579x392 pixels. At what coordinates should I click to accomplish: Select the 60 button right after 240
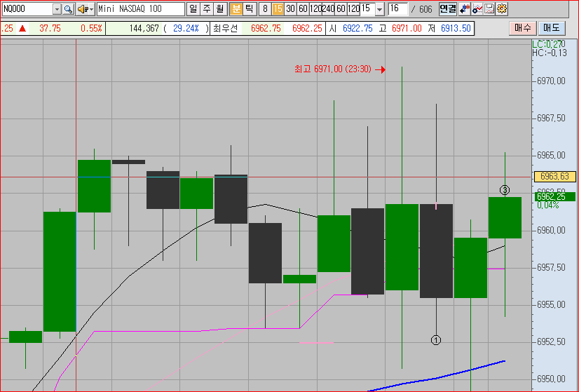[x=341, y=9]
